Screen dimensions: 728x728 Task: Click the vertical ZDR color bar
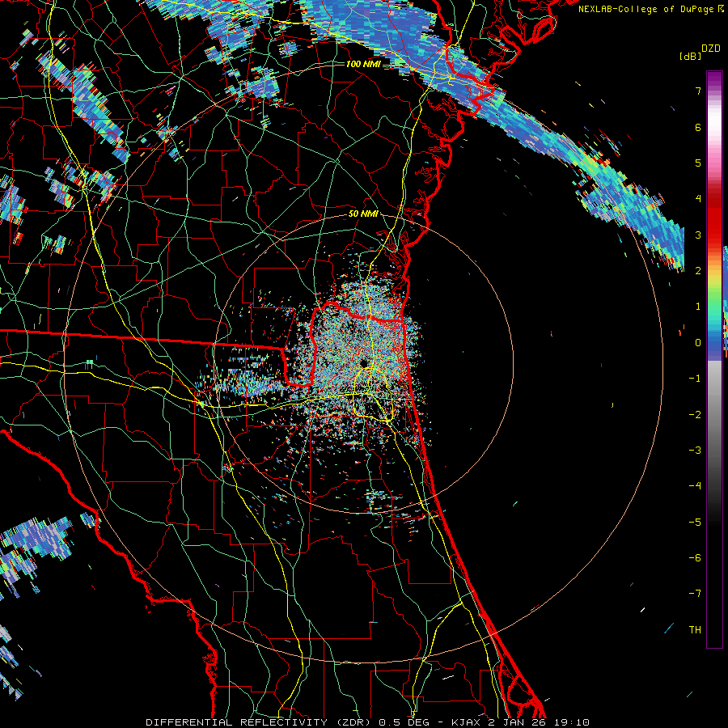click(x=714, y=359)
